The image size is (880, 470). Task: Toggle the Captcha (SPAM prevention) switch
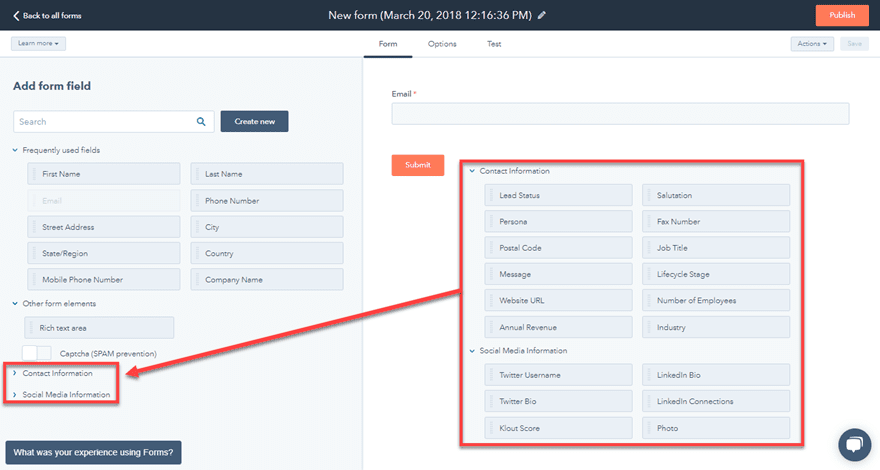pos(36,353)
